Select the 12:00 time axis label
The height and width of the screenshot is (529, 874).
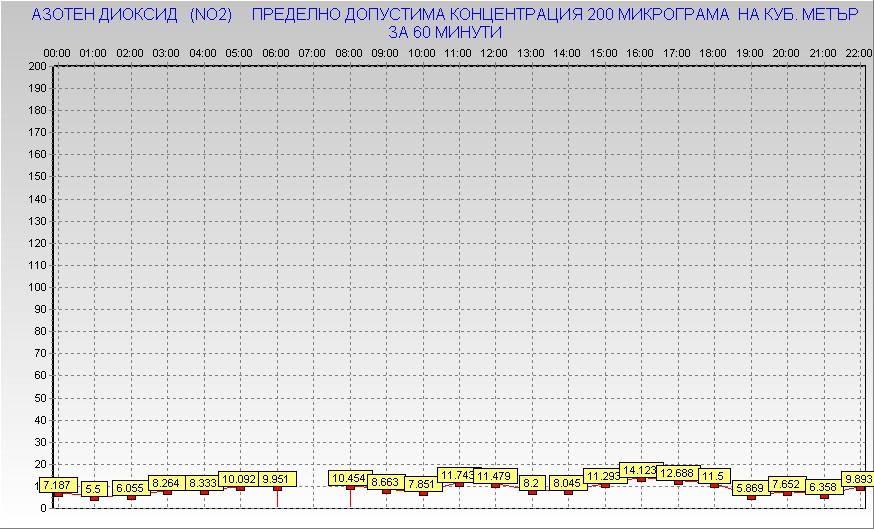click(494, 52)
